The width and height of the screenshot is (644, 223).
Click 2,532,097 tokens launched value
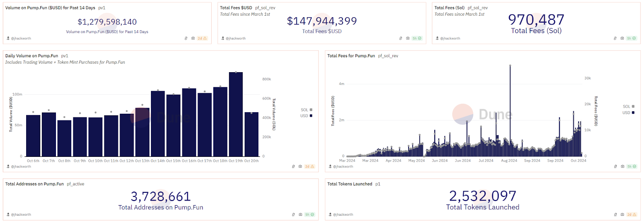483,196
